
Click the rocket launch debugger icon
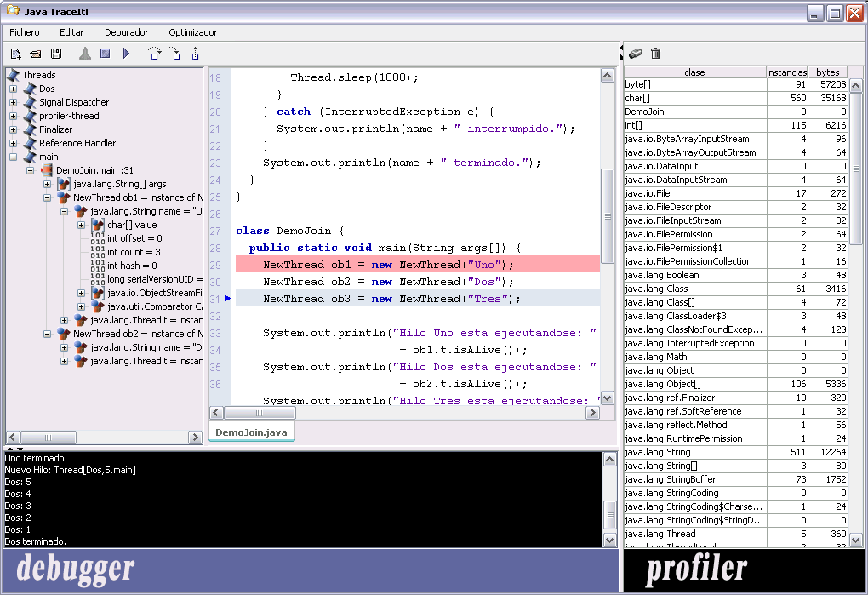click(84, 54)
